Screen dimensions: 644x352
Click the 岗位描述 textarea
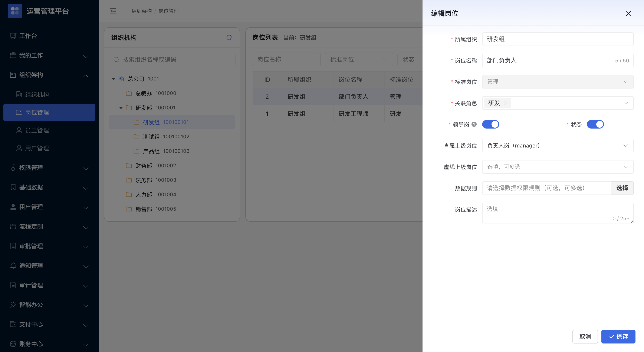tap(558, 213)
